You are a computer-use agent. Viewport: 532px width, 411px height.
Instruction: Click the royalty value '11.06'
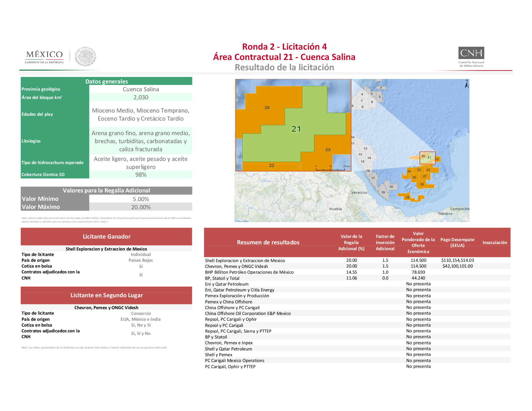[x=352, y=278]
